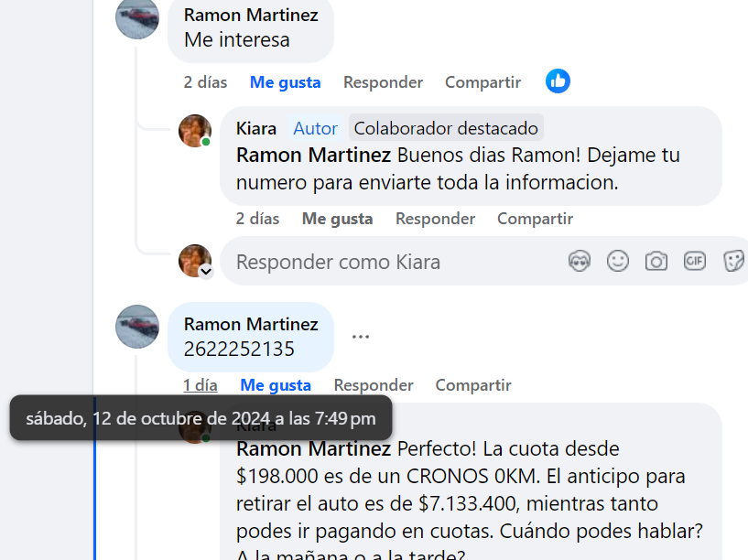Click Compartir under the 'Me interesa' comment
Screen dimensions: 748x560
(x=482, y=82)
